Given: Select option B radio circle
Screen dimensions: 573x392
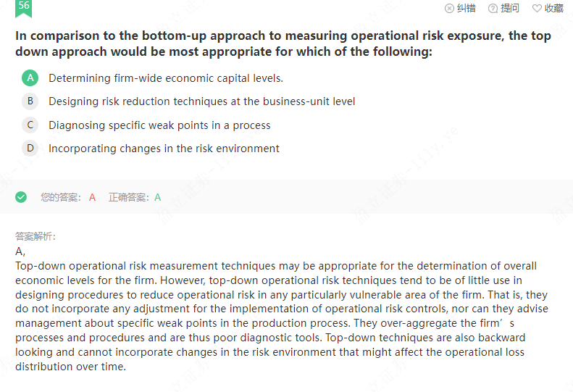Looking at the screenshot, I should [30, 101].
